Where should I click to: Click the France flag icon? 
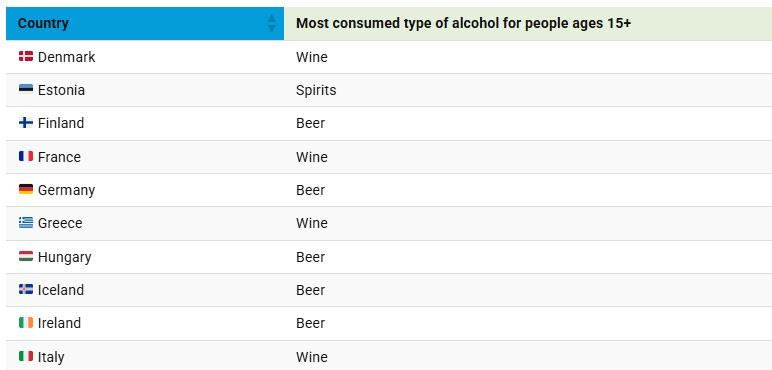pos(26,156)
